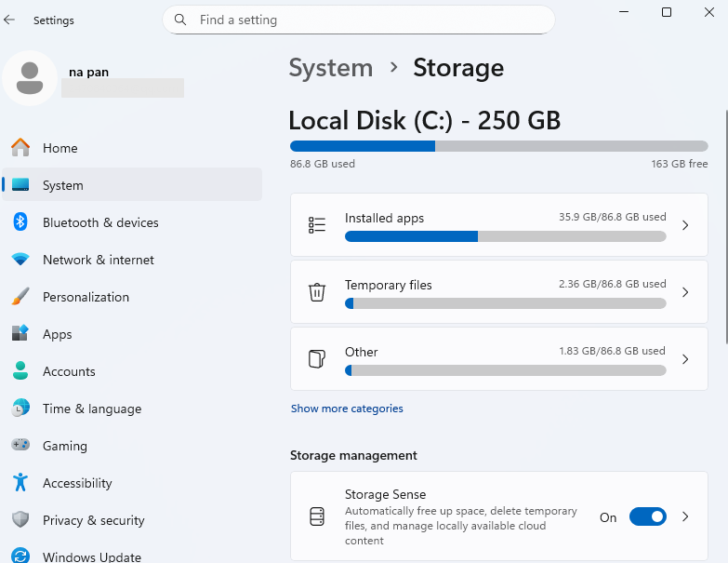Click the Privacy & security shield icon

[20, 520]
